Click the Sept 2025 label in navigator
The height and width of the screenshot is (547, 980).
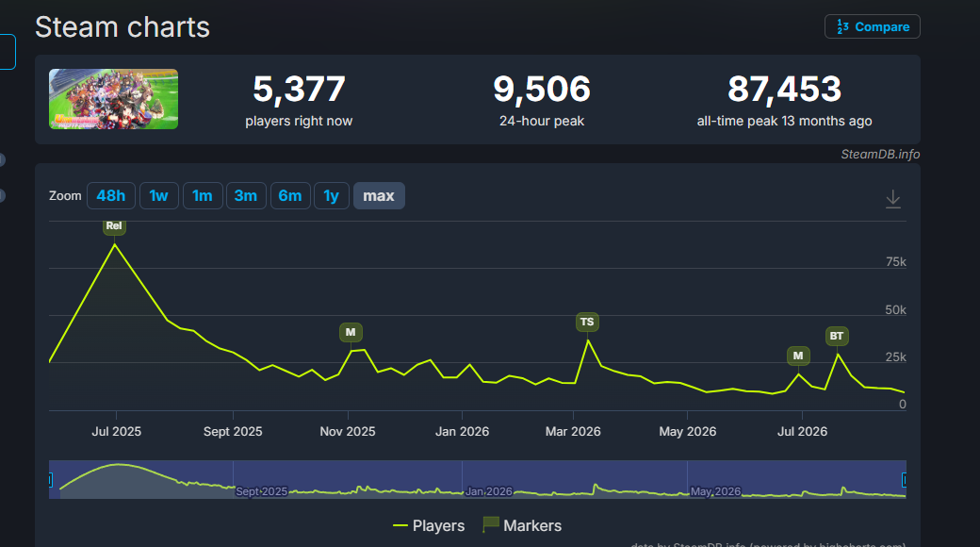click(261, 491)
